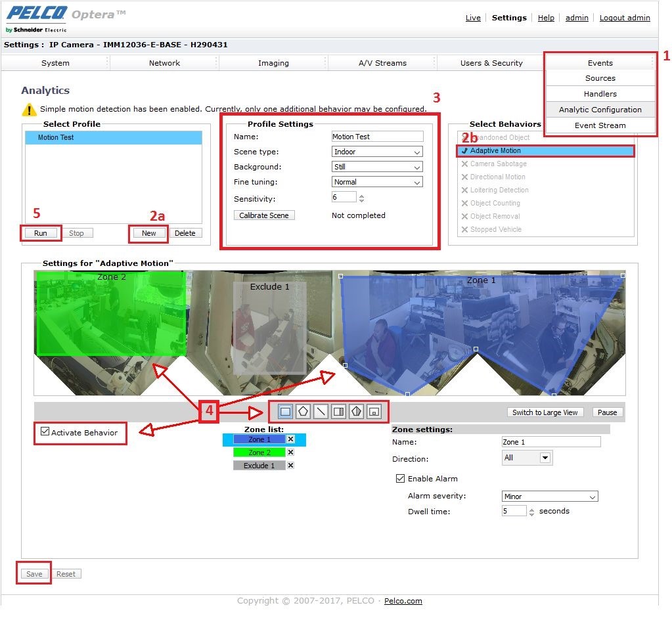Reset the analytics settings
This screenshot has width=672, height=639.
[66, 574]
